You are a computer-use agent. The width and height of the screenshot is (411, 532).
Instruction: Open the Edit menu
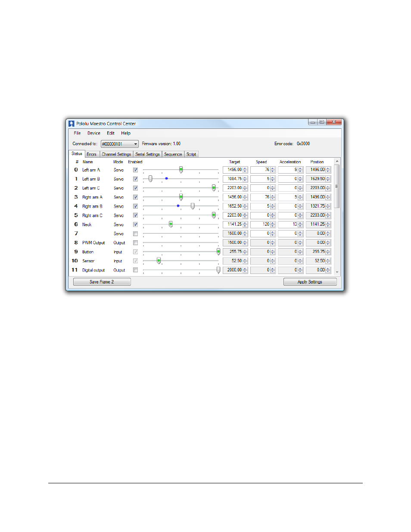[x=111, y=133]
